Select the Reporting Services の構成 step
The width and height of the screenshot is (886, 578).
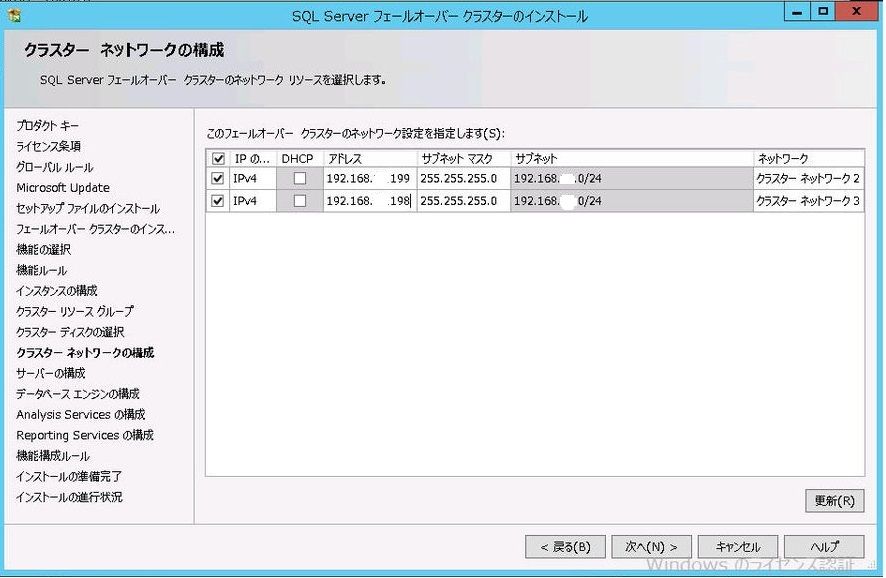click(85, 435)
